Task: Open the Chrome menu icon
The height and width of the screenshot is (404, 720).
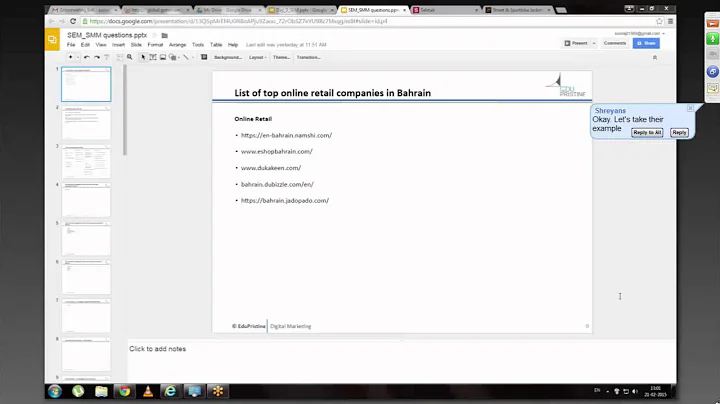Action: pyautogui.click(x=670, y=21)
